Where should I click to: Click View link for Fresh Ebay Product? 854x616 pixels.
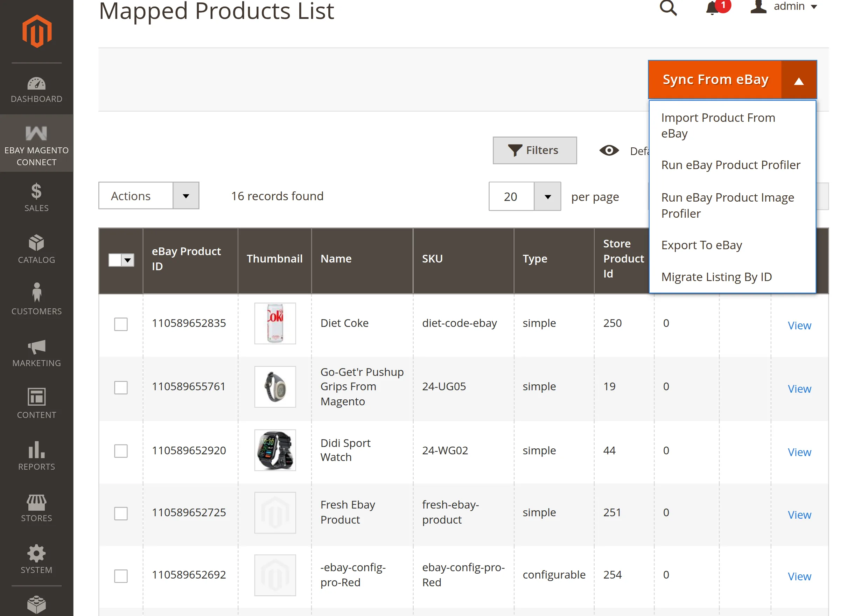coord(799,514)
